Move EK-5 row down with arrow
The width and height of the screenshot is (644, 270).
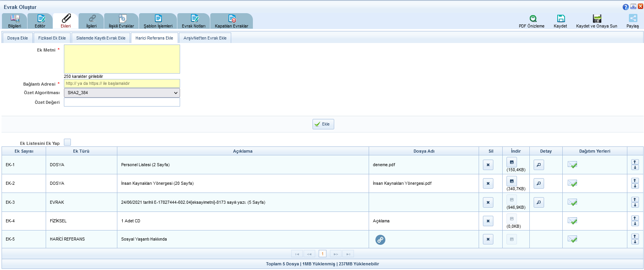(635, 242)
